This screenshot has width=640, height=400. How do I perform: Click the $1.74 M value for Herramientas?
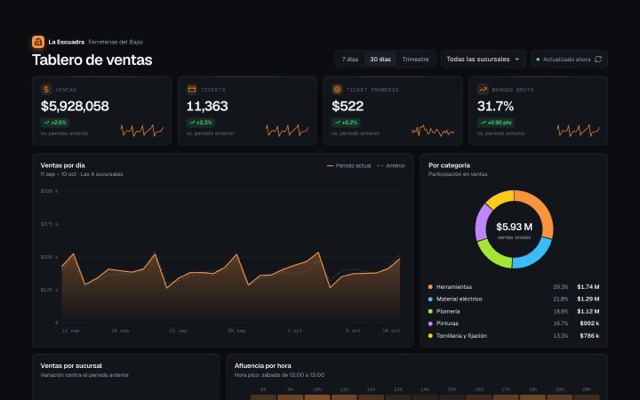pos(588,287)
